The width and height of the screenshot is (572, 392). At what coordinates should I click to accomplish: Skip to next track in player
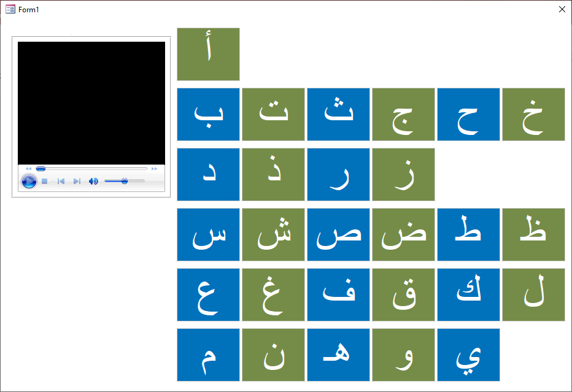pos(77,181)
